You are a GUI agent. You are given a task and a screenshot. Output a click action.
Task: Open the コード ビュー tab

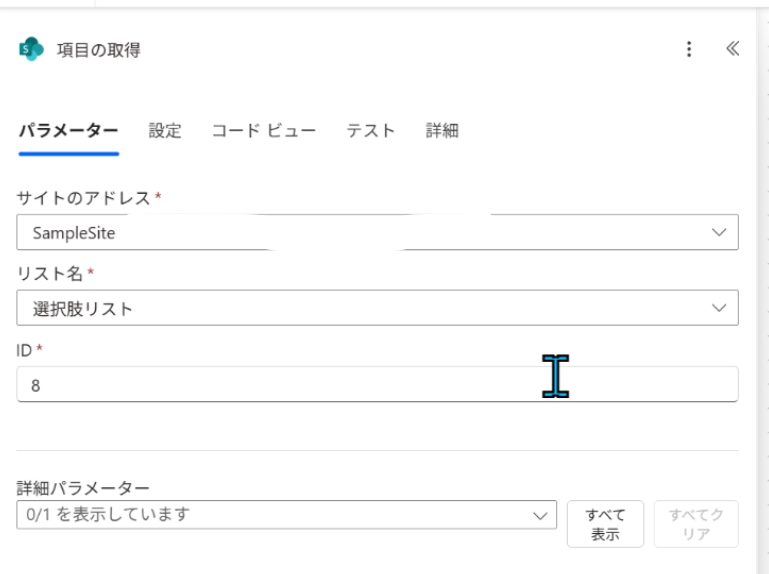(264, 131)
